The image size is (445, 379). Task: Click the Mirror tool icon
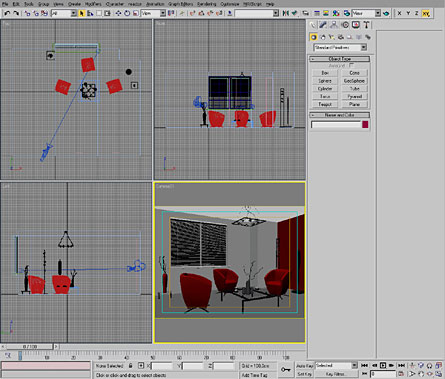(286, 13)
